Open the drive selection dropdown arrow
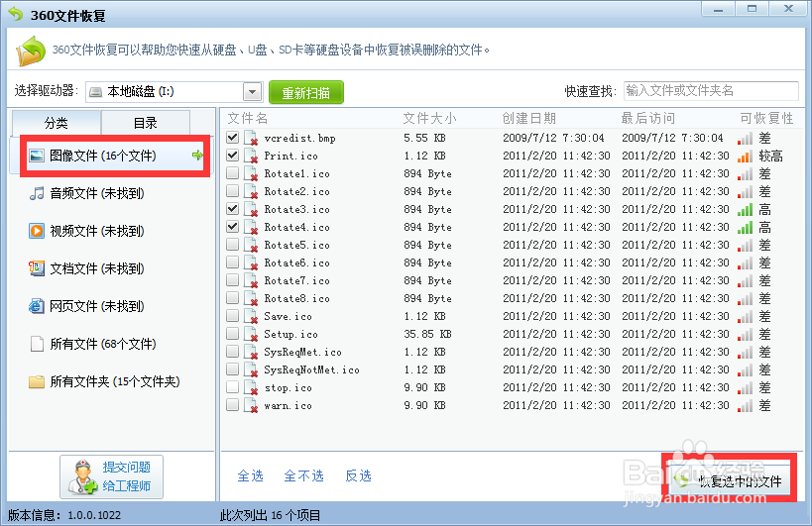 click(252, 92)
